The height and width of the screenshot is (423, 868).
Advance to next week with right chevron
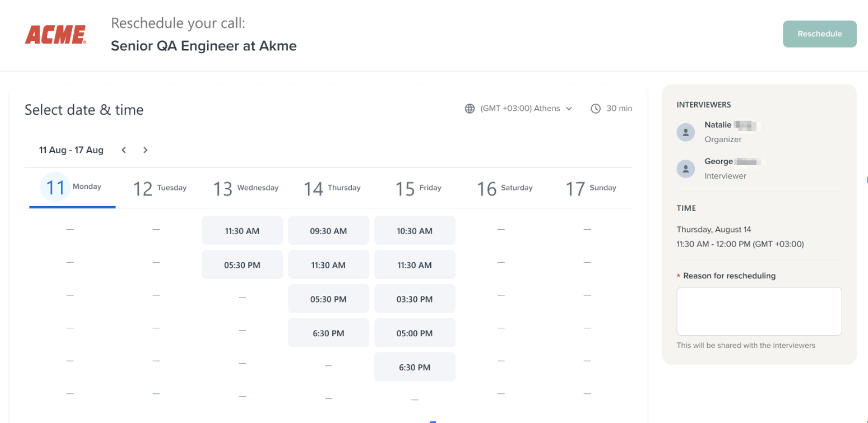pyautogui.click(x=145, y=150)
